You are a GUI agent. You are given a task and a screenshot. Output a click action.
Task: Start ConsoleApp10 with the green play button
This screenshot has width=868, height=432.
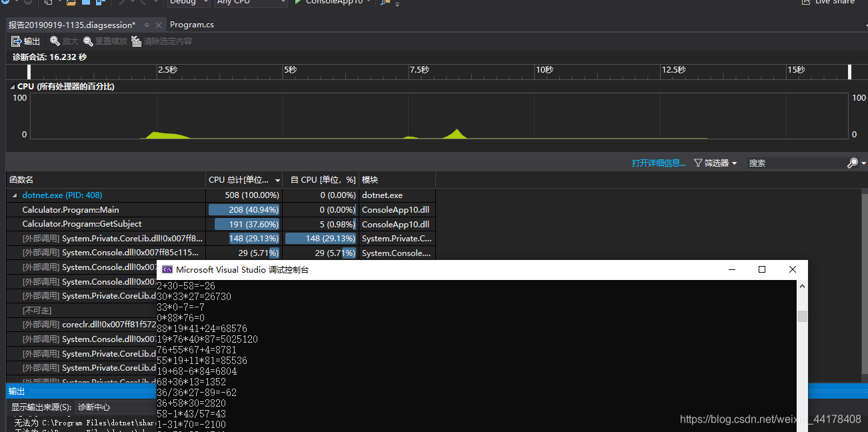coord(299,3)
